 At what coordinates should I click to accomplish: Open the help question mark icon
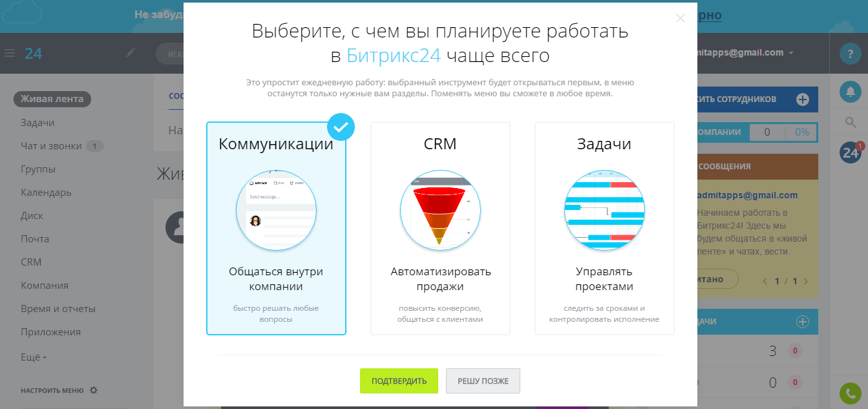click(x=849, y=53)
